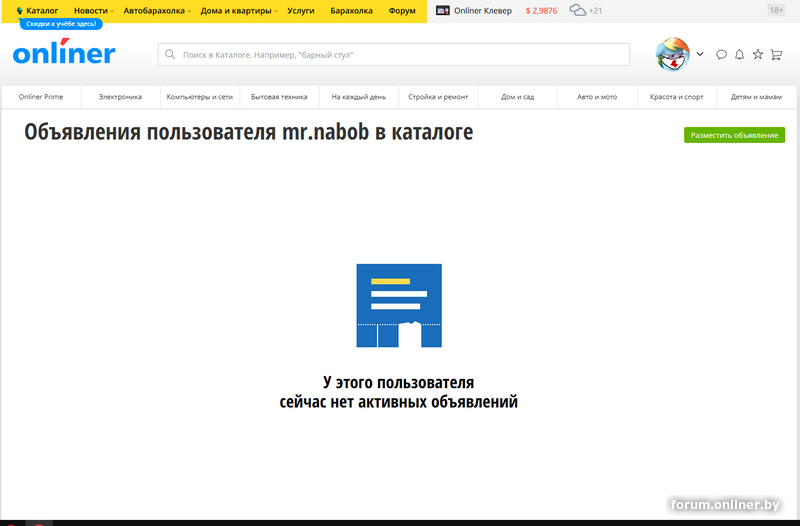800x526 pixels.
Task: Click the dollar exchange rate link
Action: [x=541, y=10]
